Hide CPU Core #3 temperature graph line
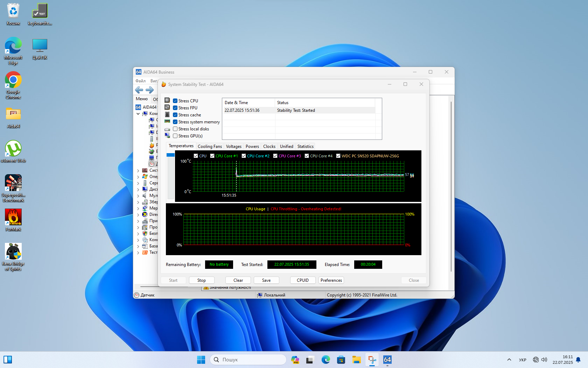The height and width of the screenshot is (368, 588). point(275,156)
